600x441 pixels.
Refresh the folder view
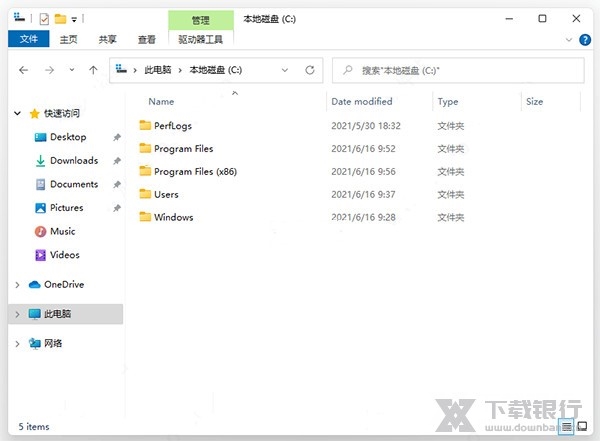coord(310,70)
